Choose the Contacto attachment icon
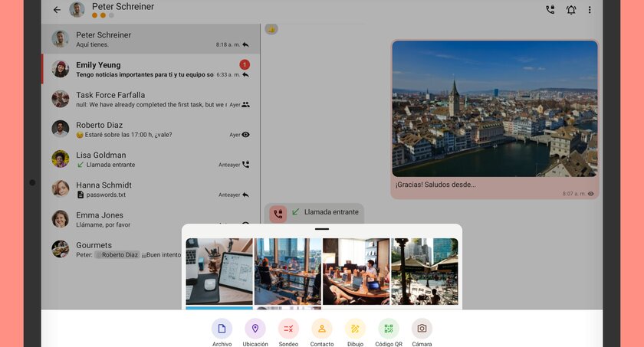Viewport: 644px width, 347px height. pyautogui.click(x=322, y=329)
